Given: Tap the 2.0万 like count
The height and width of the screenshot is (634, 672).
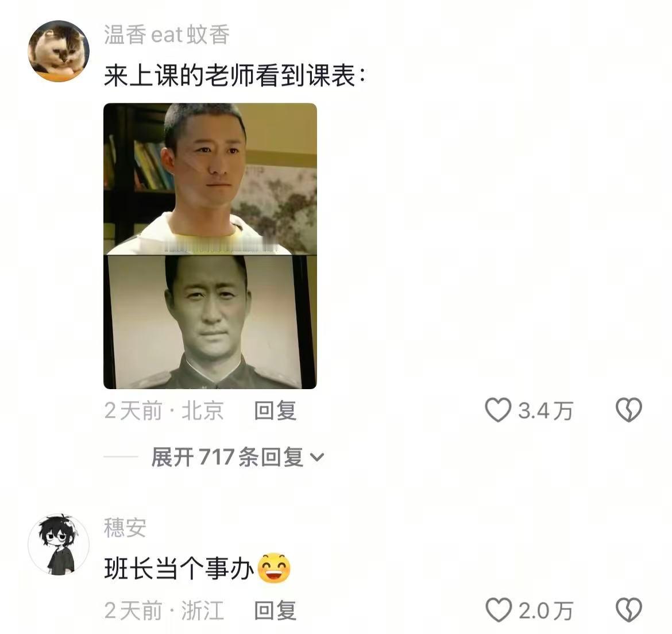Looking at the screenshot, I should pos(546,610).
